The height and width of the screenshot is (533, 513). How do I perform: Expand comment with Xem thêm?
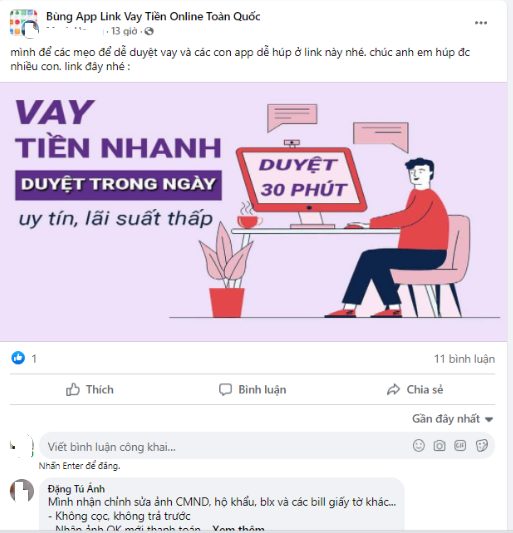(x=238, y=529)
